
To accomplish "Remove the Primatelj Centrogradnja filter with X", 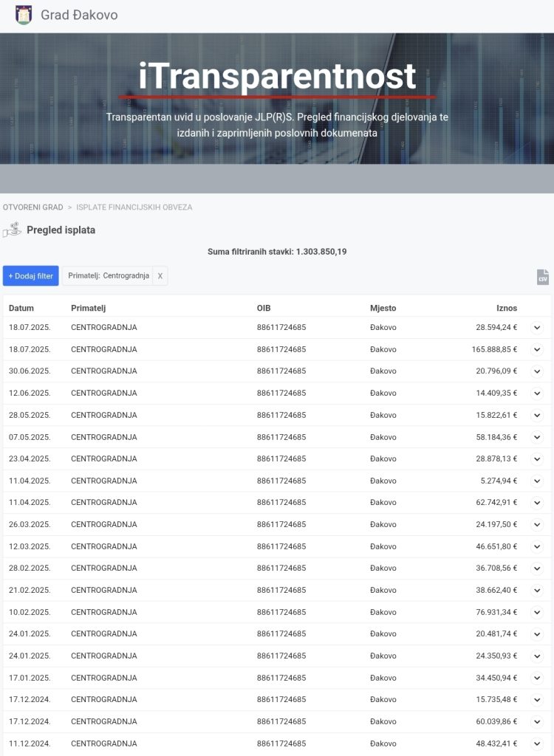I will click(x=160, y=276).
